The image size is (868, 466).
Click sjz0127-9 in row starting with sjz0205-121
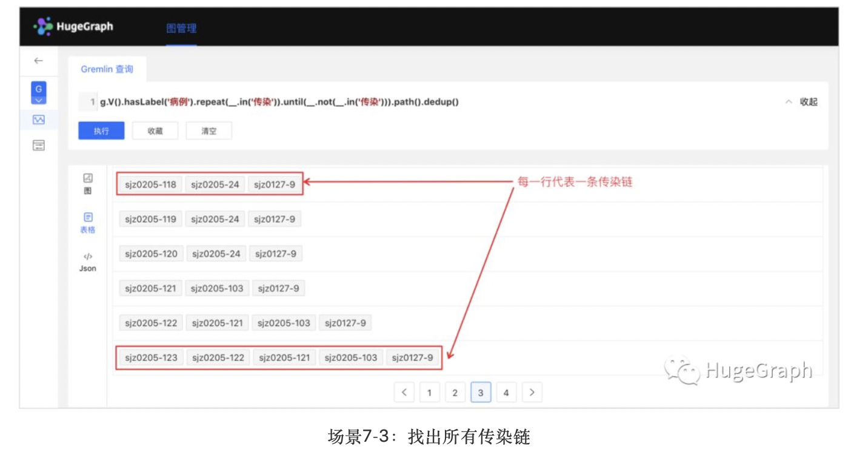(x=279, y=288)
